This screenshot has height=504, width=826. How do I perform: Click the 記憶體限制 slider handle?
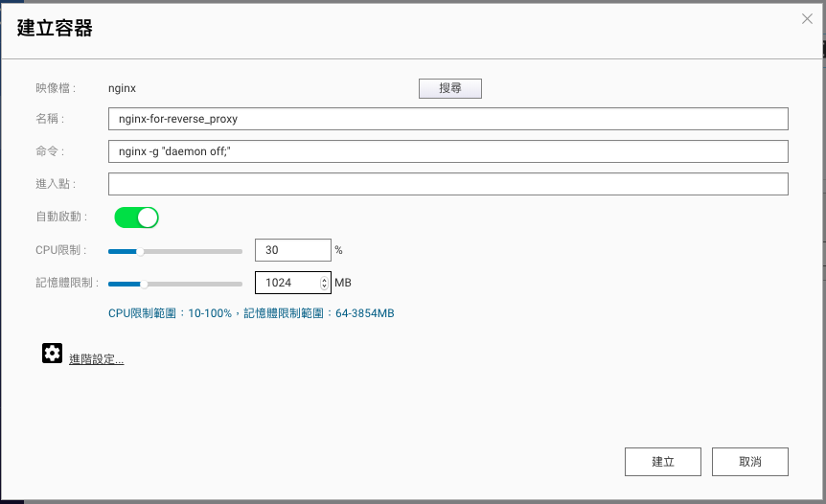tap(144, 284)
